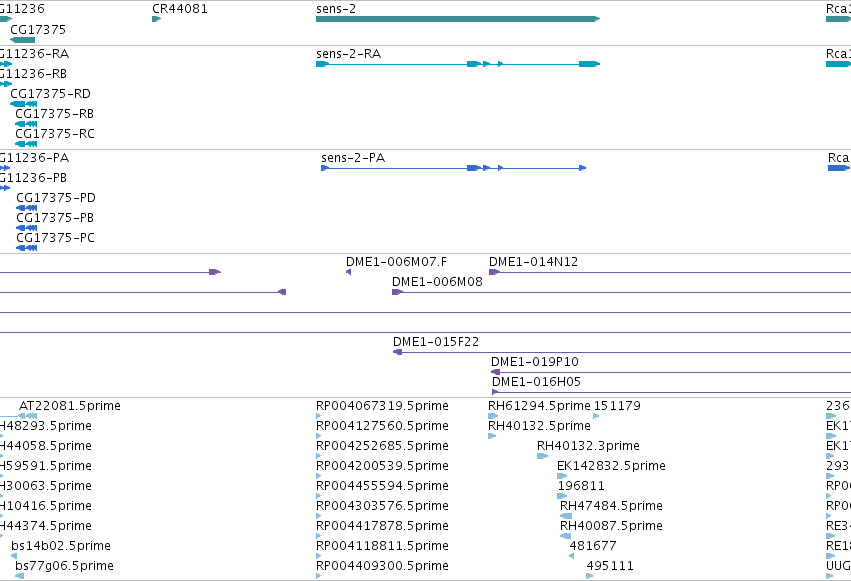Click the DME1-015F22 clone label

pos(436,342)
